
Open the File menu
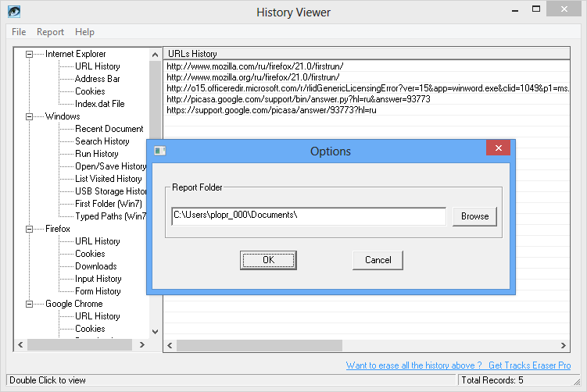19,32
